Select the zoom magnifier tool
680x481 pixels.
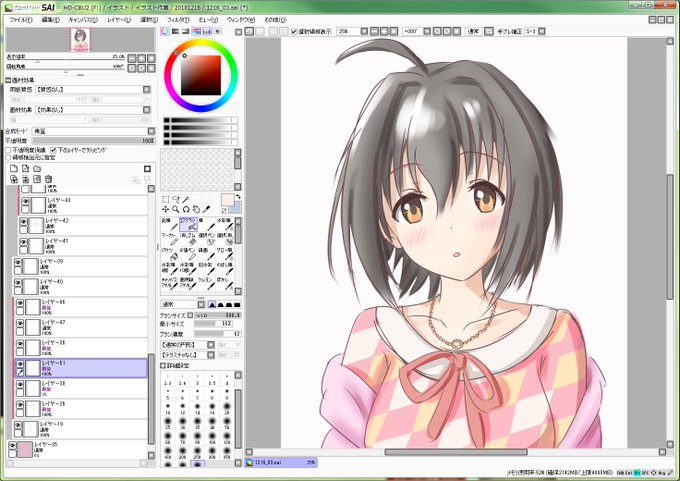point(176,209)
